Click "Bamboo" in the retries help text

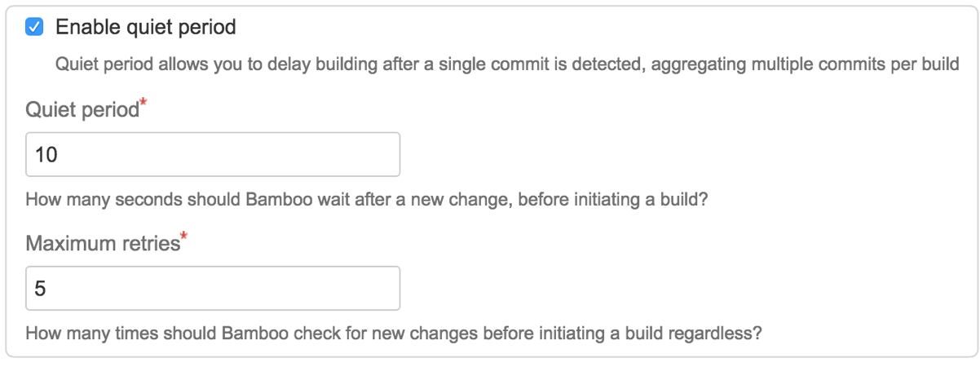click(262, 334)
